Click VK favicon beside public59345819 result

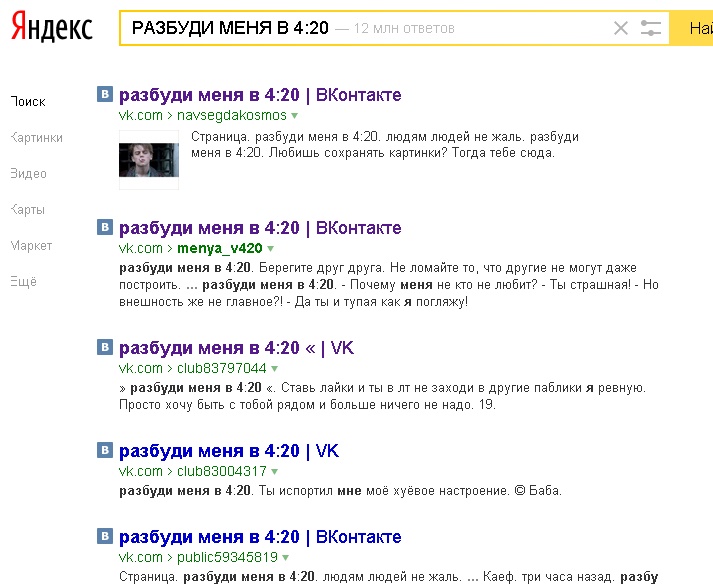pos(105,536)
